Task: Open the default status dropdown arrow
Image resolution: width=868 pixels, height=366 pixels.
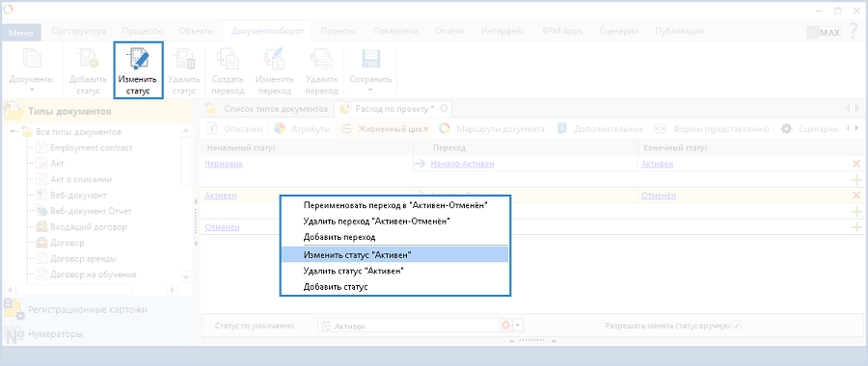Action: (x=518, y=326)
